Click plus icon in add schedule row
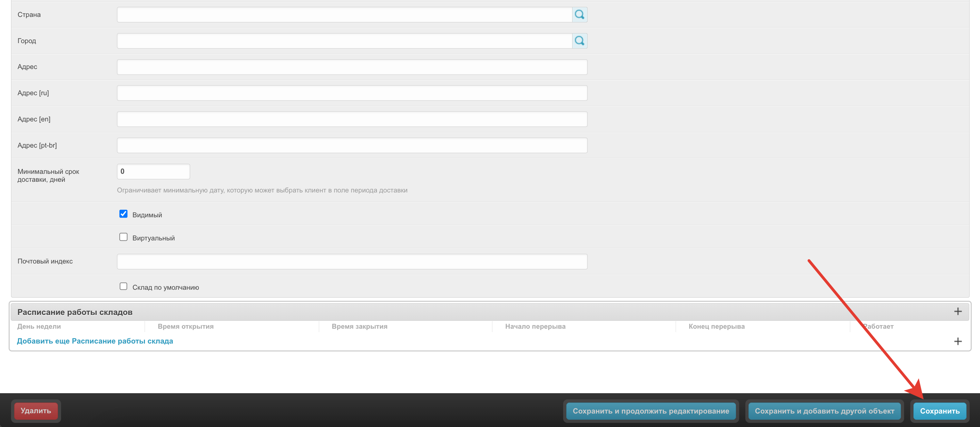Image resolution: width=980 pixels, height=427 pixels. click(958, 341)
